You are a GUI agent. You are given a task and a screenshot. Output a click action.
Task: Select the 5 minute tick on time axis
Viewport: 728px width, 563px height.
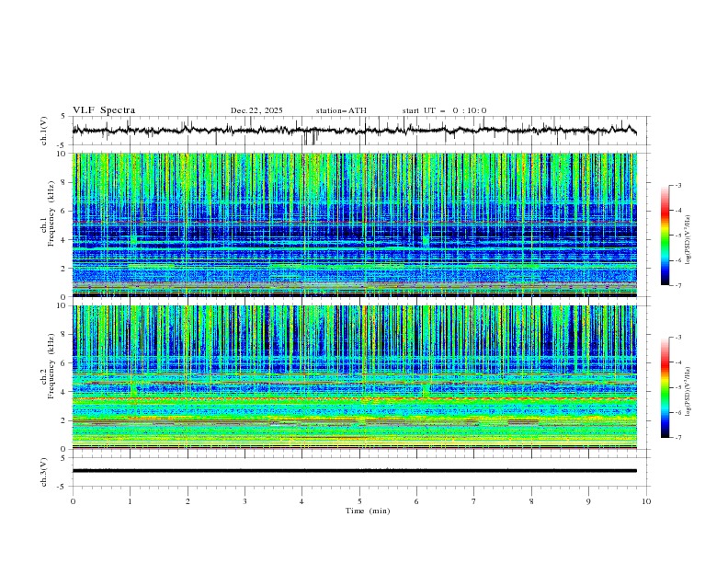click(x=359, y=501)
